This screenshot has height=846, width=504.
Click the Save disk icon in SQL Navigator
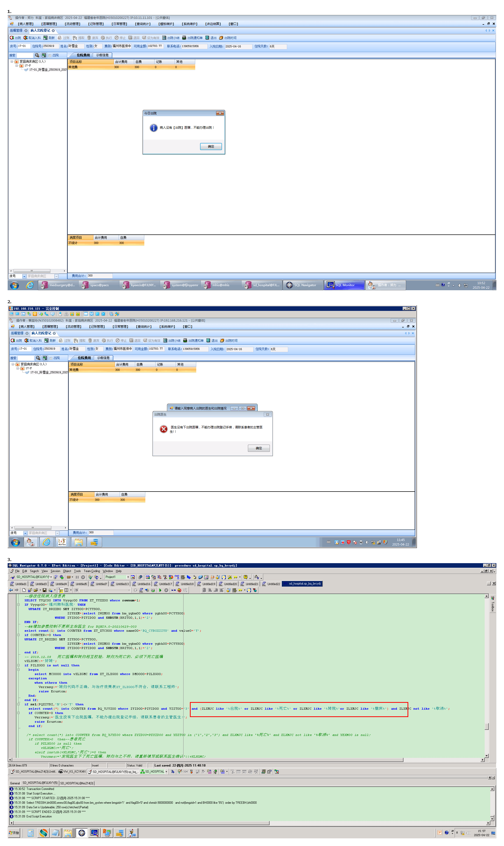pyautogui.click(x=45, y=590)
